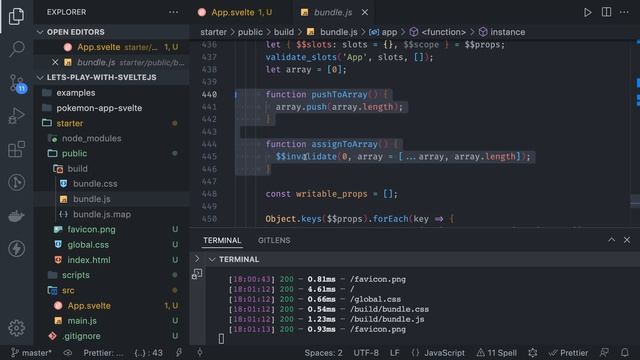Split the editor right
640x360 pixels.
pyautogui.click(x=607, y=12)
